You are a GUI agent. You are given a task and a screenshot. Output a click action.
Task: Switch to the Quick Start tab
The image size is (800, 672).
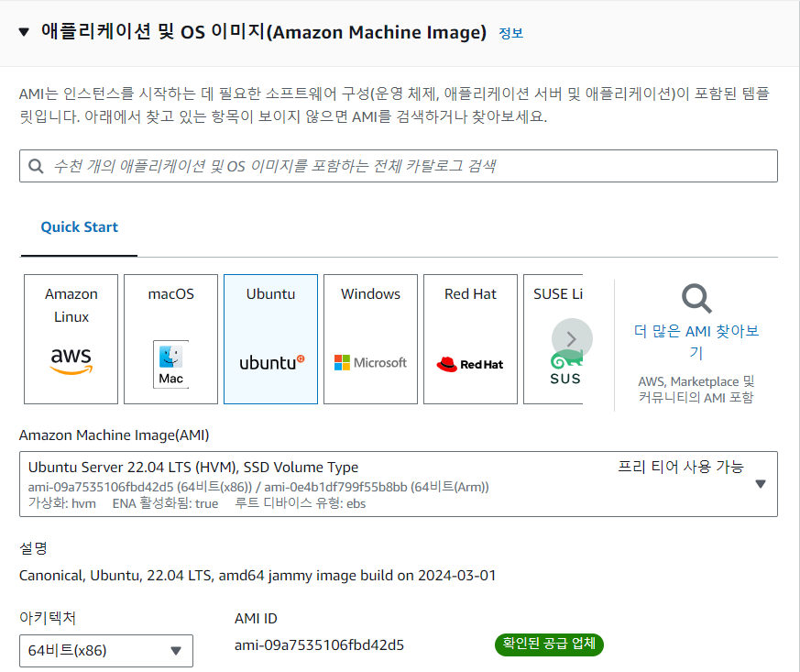point(79,227)
